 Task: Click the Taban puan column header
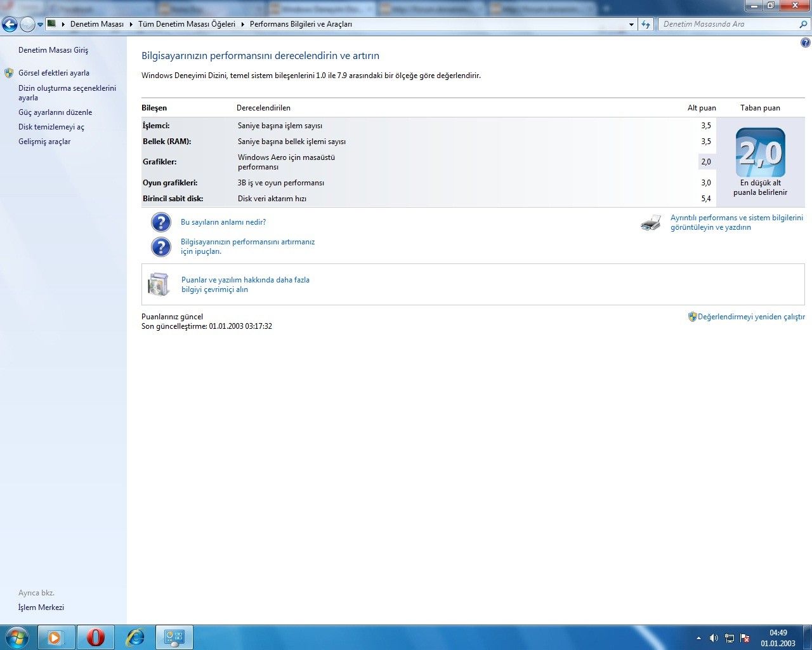tap(760, 108)
